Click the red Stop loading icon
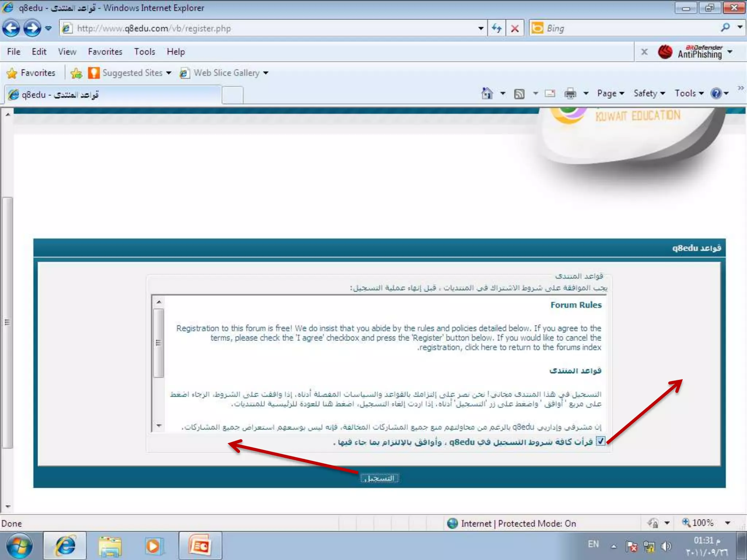 click(x=515, y=28)
